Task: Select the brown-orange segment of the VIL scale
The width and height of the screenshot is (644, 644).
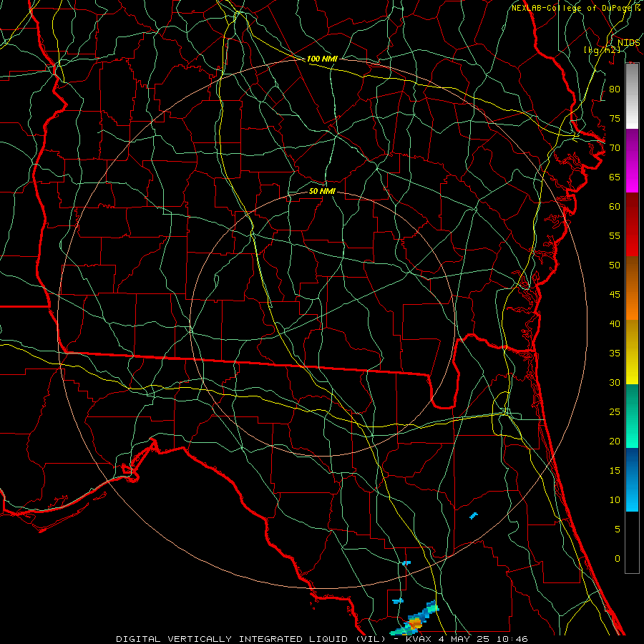Action: [x=632, y=288]
